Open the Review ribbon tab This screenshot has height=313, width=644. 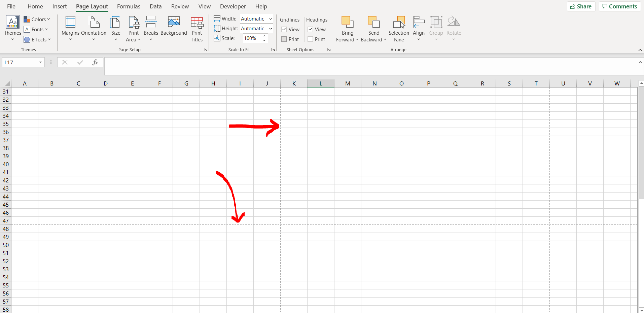[x=180, y=6]
